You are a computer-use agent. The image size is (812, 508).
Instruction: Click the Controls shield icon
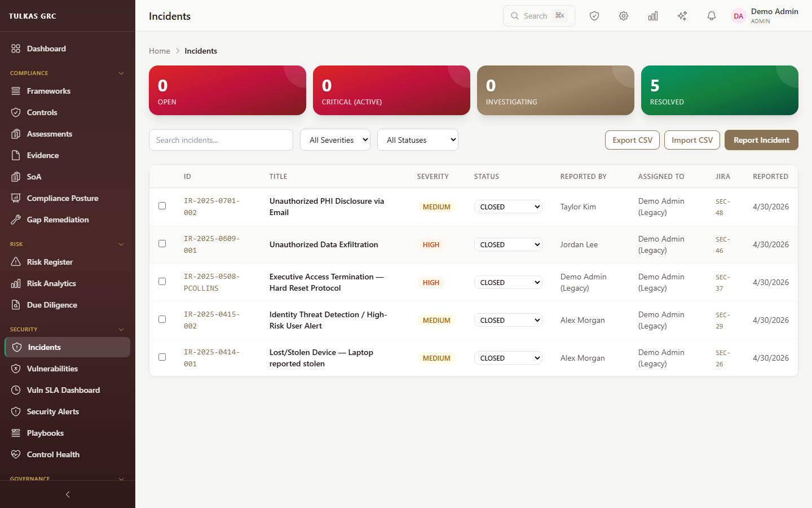point(16,112)
